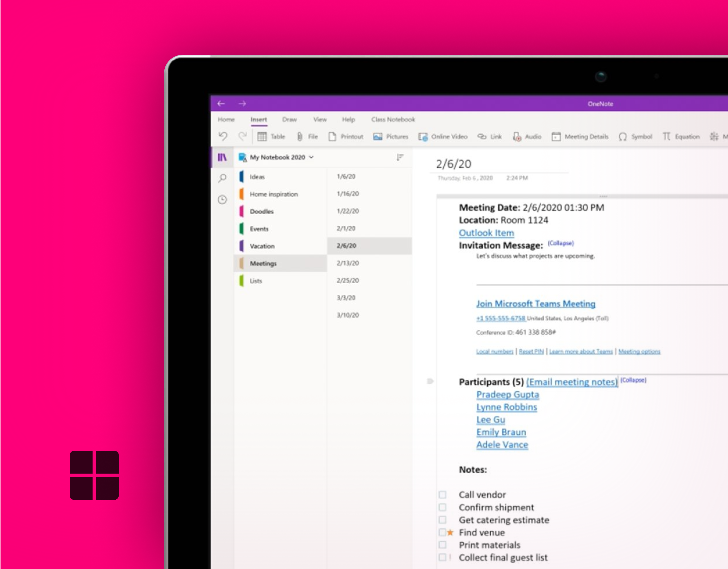Open Recent notes clock icon
The height and width of the screenshot is (569, 728).
[222, 200]
